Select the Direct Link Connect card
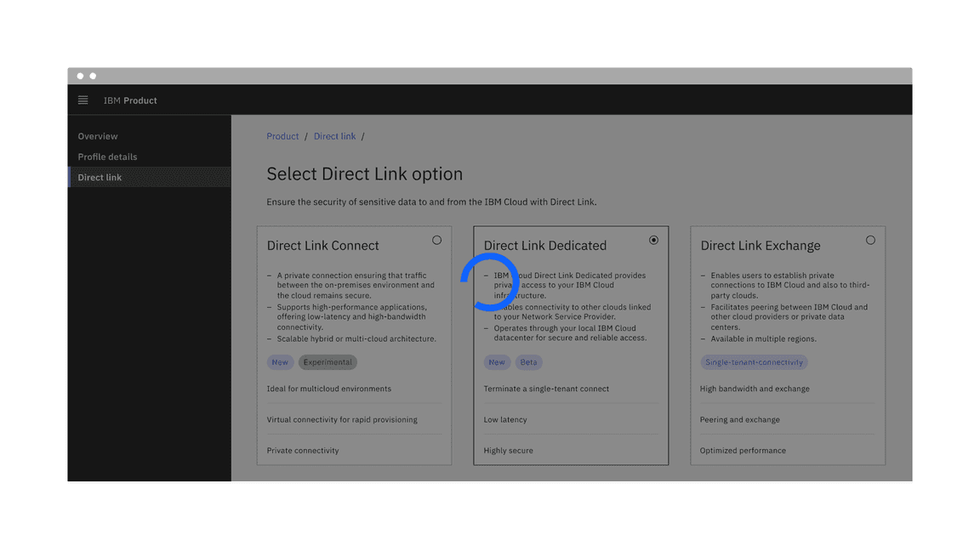The width and height of the screenshot is (980, 551). click(354, 344)
